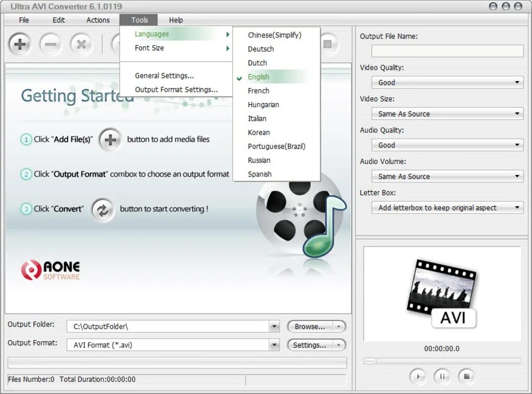Expand the Languages submenu entry
The image size is (532, 394).
coord(176,34)
